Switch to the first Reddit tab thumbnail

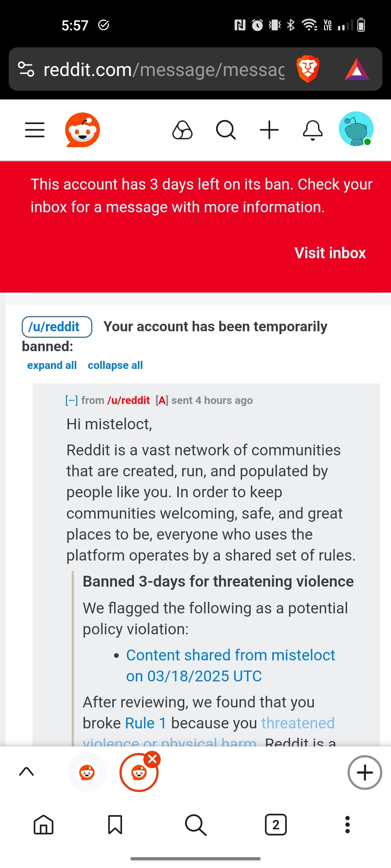87,773
